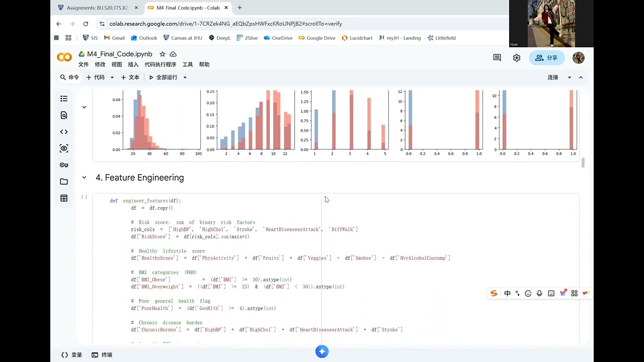Click the 分享 share button
This screenshot has width=644, height=362.
coord(546,58)
